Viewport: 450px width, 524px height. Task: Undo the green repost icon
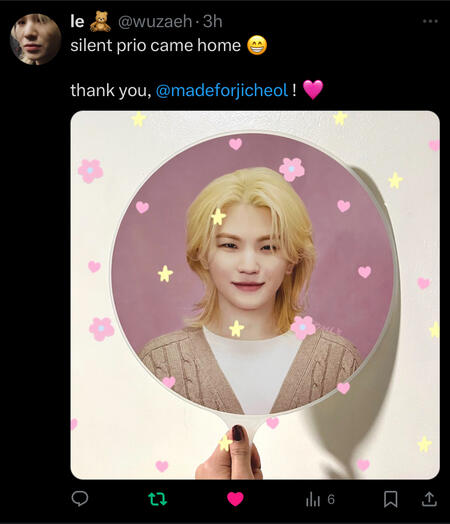pyautogui.click(x=157, y=499)
